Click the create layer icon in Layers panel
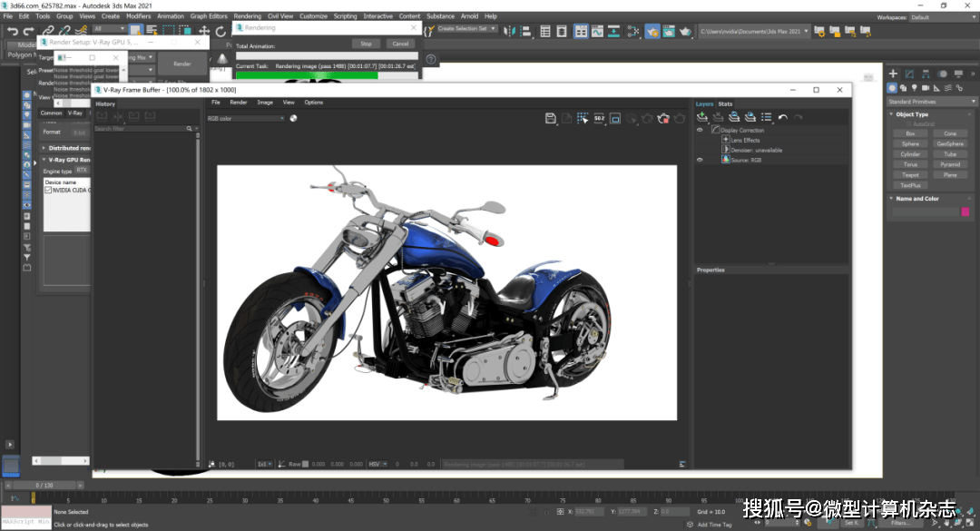The width and height of the screenshot is (980, 531). coord(701,117)
